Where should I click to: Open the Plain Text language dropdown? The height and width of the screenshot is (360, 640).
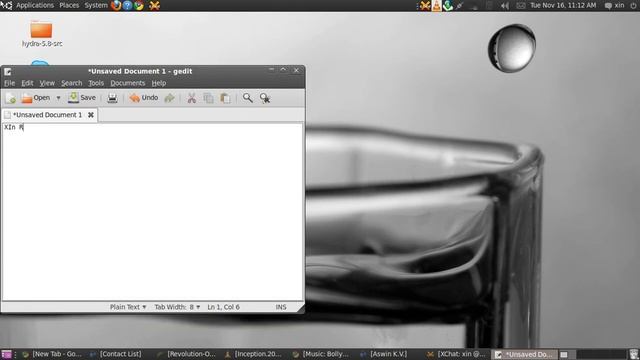pos(128,307)
